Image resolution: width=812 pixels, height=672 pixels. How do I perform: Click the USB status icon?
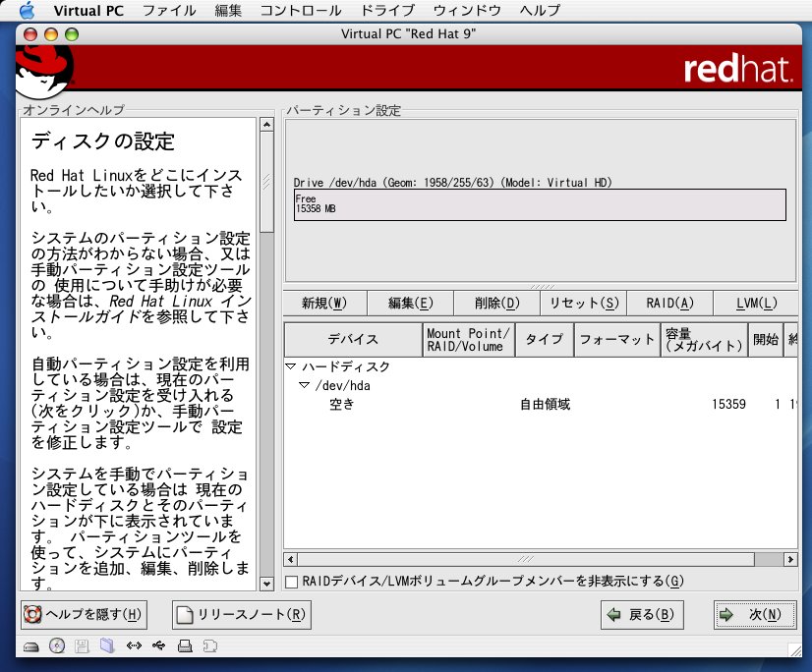point(159,645)
